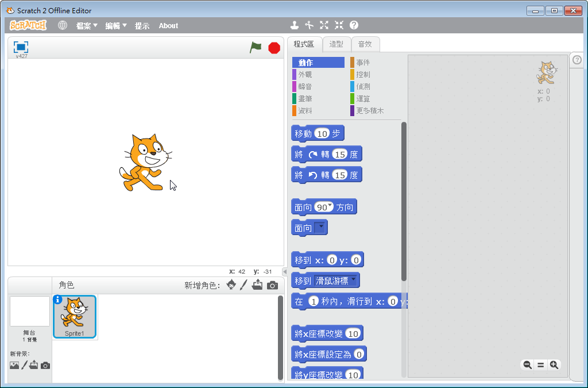Open the 提示 tips menu item

pos(142,26)
